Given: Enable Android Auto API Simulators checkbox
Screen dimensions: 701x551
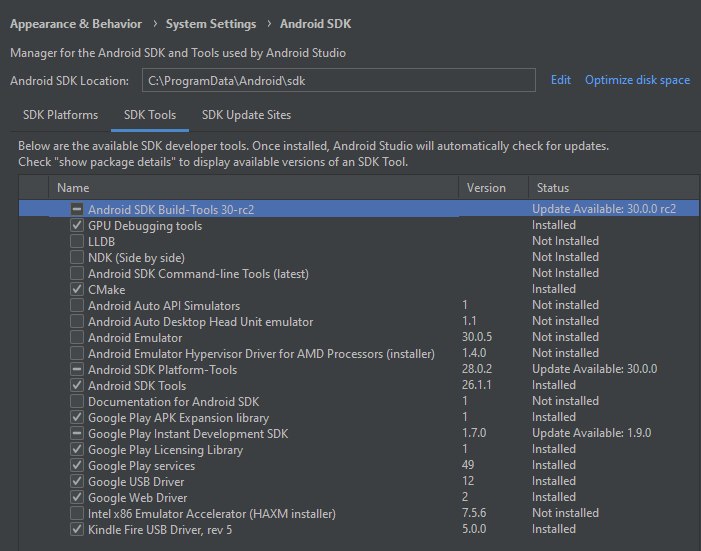Looking at the screenshot, I should 77,305.
